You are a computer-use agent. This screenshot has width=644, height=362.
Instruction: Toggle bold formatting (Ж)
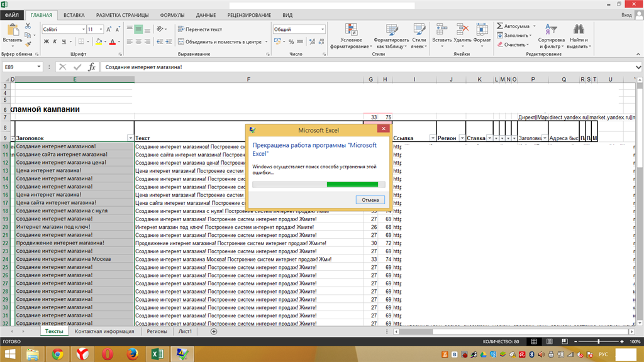click(46, 41)
